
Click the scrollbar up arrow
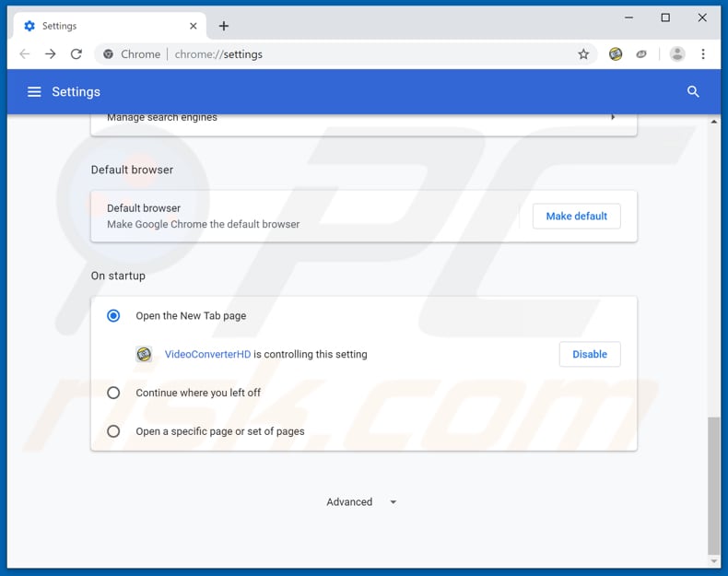713,121
